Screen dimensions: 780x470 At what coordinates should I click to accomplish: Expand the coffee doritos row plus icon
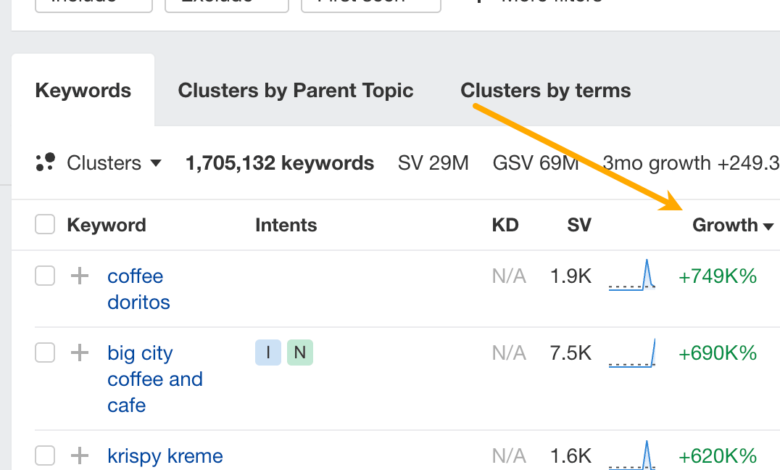(79, 276)
